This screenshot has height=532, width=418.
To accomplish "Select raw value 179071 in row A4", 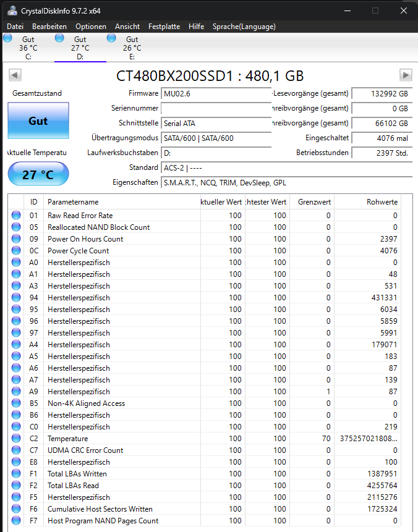I will [384, 345].
